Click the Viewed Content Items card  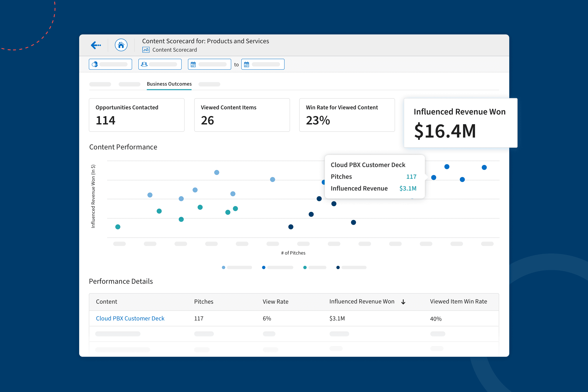(242, 115)
